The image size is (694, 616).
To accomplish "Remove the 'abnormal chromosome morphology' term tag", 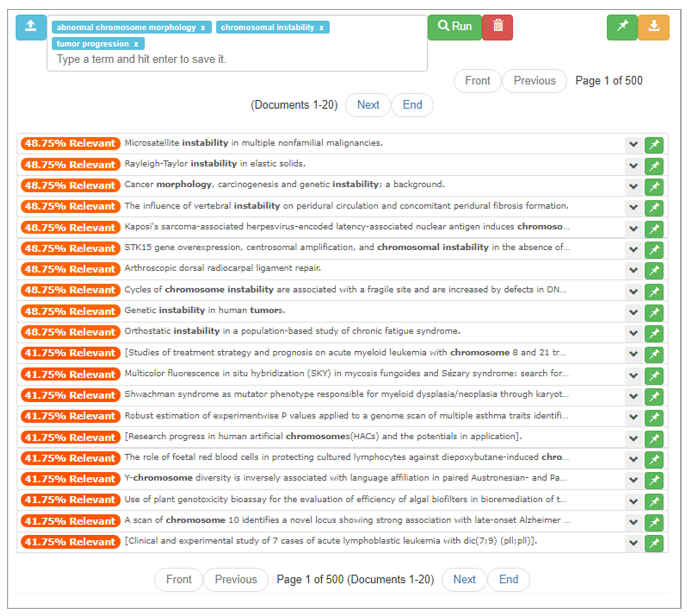I will click(203, 28).
